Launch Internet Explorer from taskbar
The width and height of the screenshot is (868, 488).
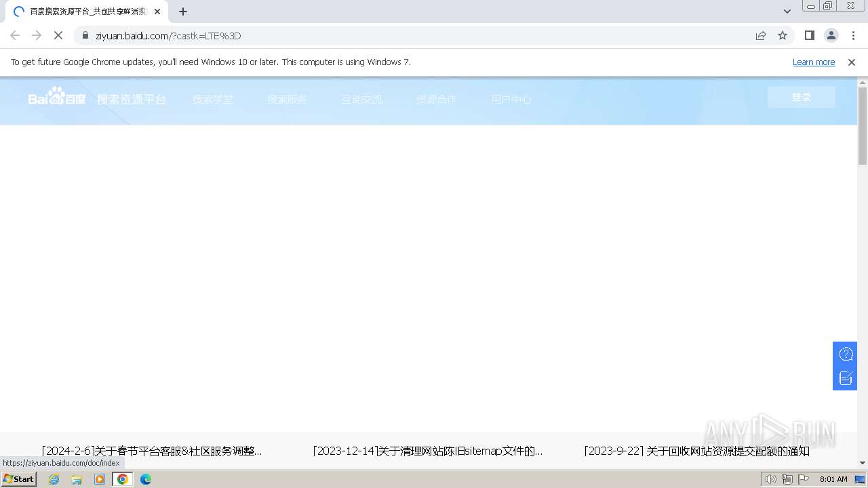pos(54,479)
